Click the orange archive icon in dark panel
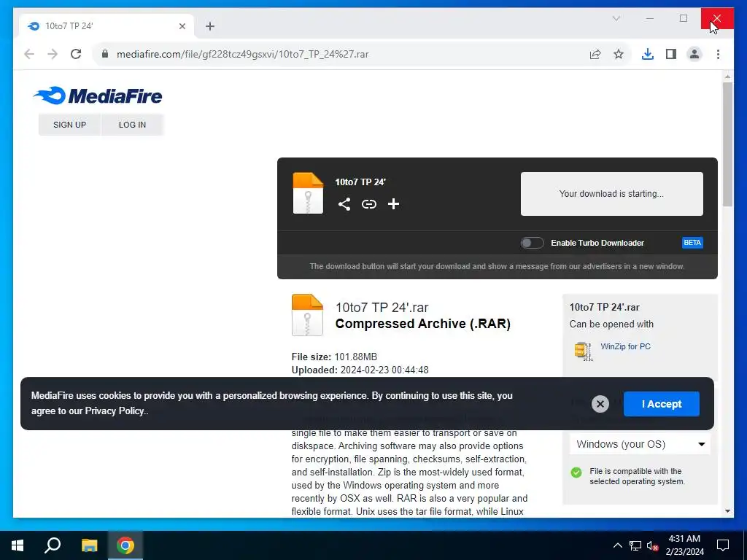Screen dimensions: 747x560 click(x=308, y=192)
